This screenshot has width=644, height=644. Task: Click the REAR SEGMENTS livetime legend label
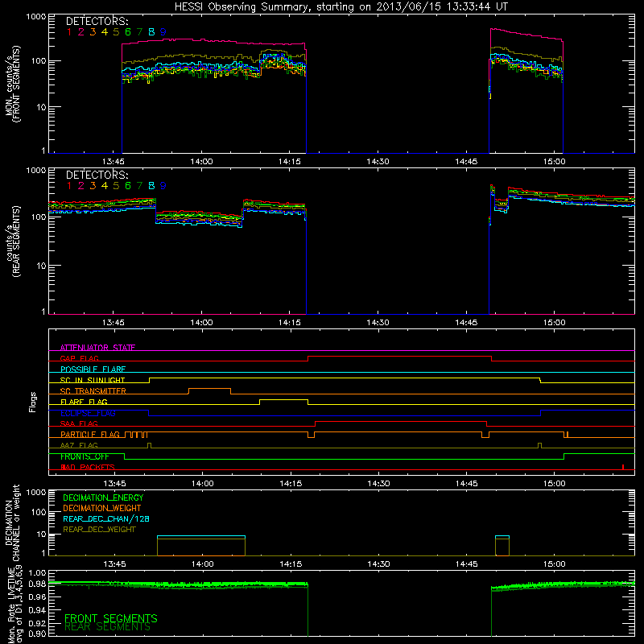click(107, 627)
